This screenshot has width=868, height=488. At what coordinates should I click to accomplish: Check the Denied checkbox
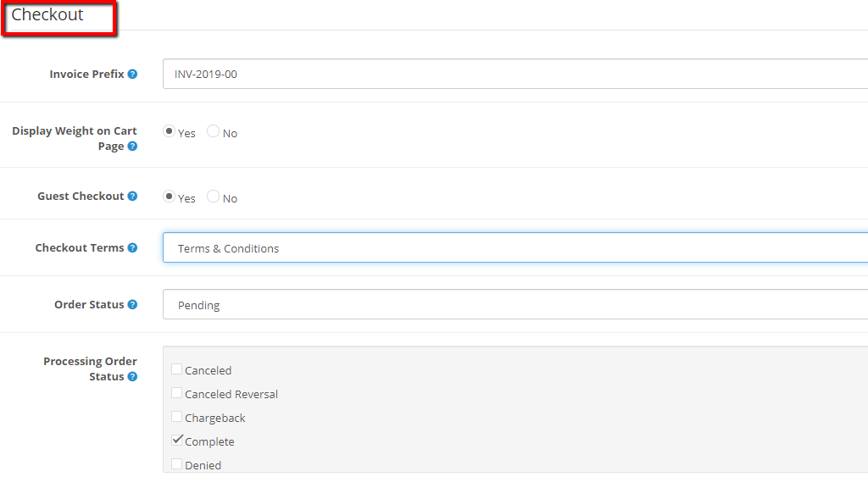coord(176,464)
